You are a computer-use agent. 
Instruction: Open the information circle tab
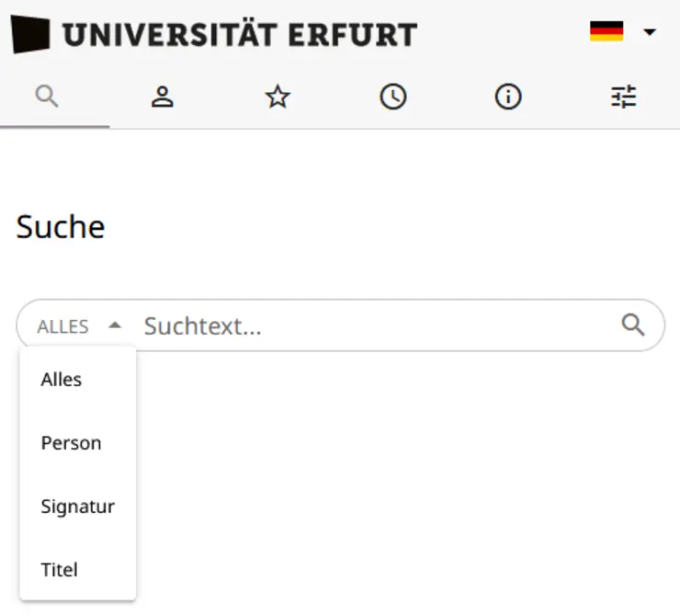(508, 97)
